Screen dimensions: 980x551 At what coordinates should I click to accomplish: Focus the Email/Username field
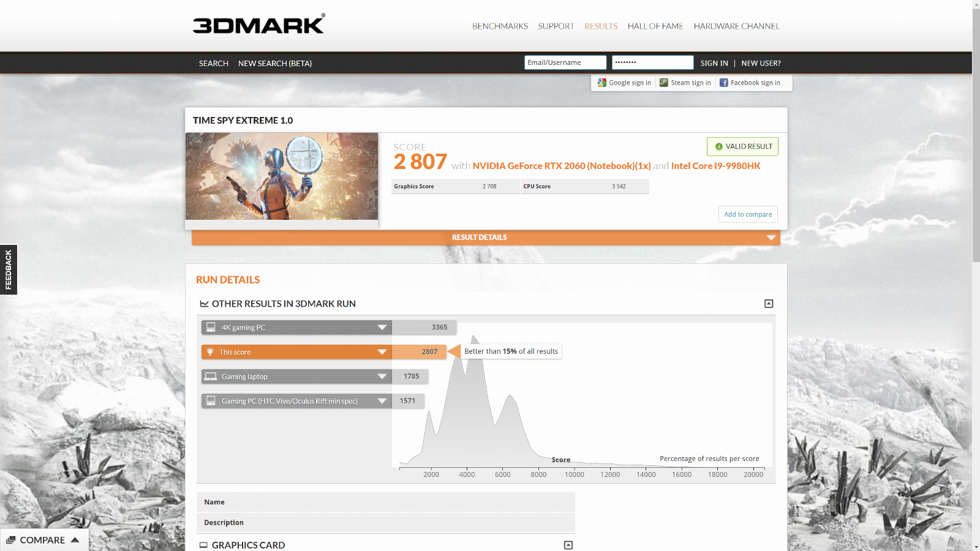click(x=565, y=62)
